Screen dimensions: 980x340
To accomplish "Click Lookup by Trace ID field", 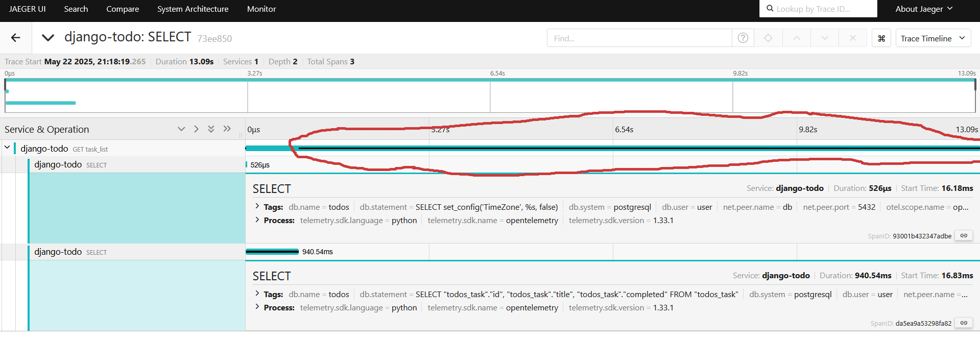I will (818, 9).
